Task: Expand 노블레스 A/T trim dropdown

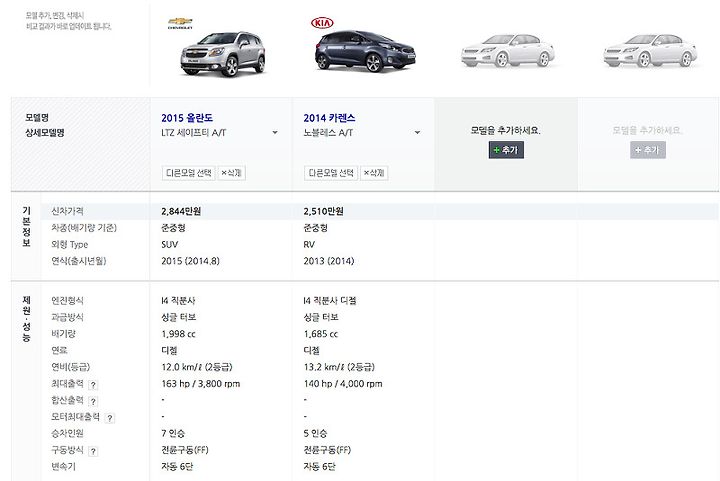Action: [417, 133]
